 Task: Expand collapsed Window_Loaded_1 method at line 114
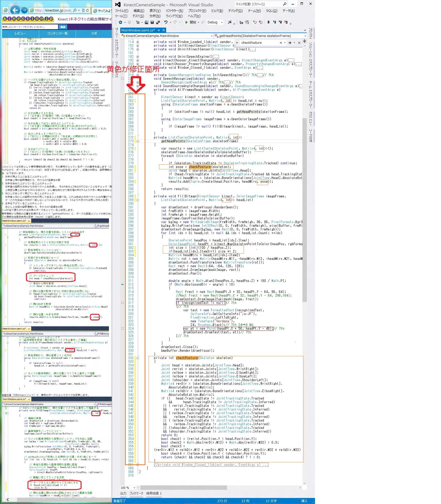[x=138, y=42]
